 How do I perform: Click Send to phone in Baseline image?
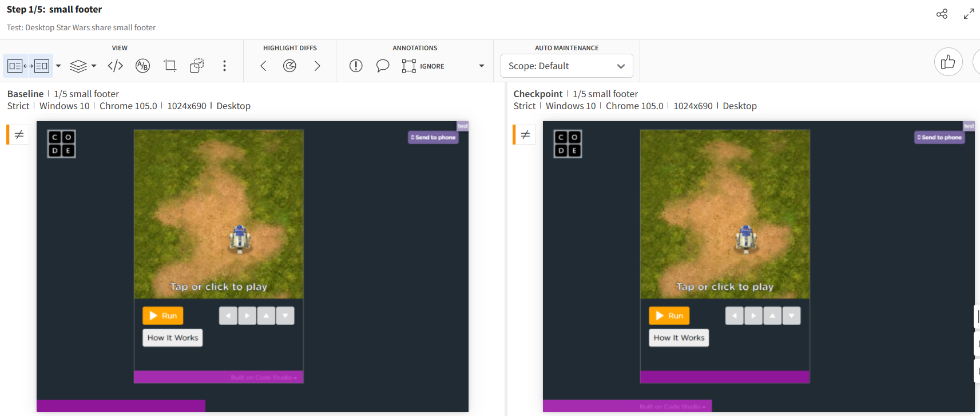433,137
